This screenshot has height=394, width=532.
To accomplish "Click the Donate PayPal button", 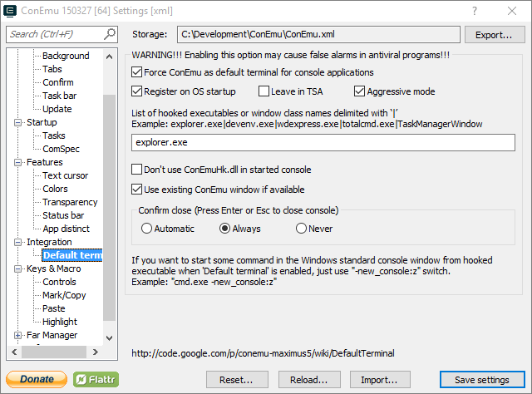I will [37, 379].
